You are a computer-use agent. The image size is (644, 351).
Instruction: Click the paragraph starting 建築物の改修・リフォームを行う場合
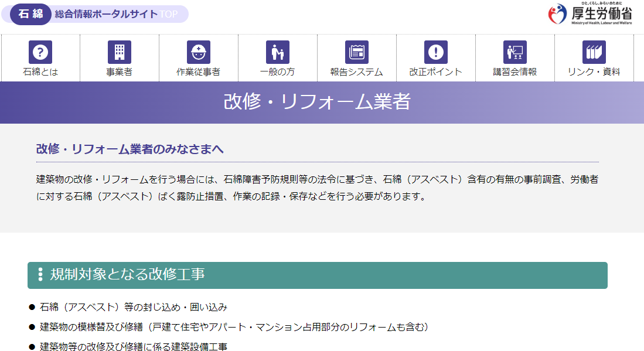click(317, 188)
